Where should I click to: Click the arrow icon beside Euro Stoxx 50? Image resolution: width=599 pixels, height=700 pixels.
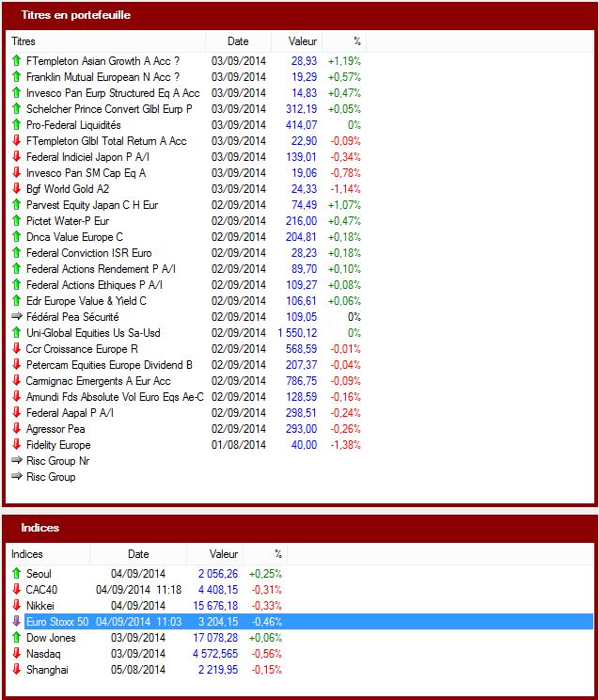pos(16,621)
